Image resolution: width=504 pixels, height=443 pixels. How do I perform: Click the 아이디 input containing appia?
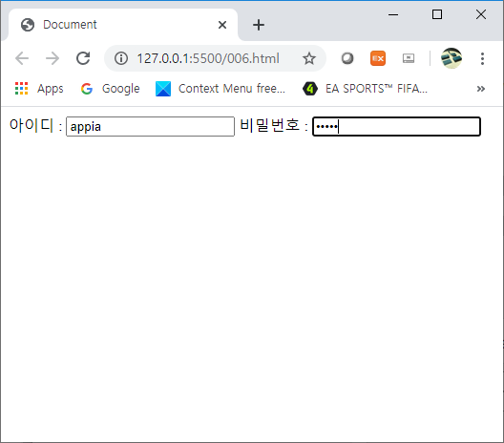point(150,126)
